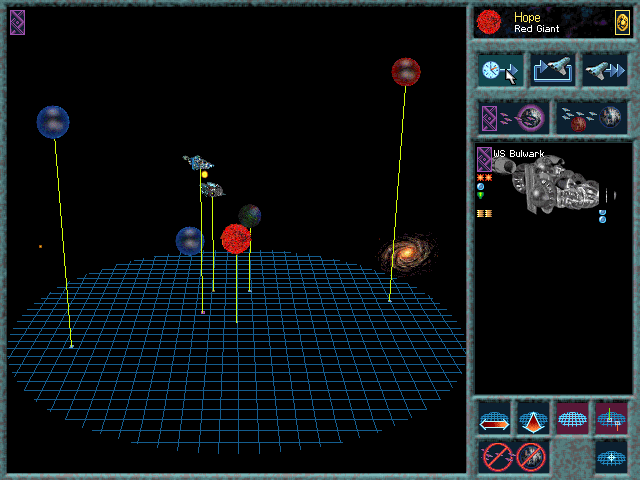The image size is (640, 480).
Task: Select the upper blue ship in the map
Action: pyautogui.click(x=198, y=162)
